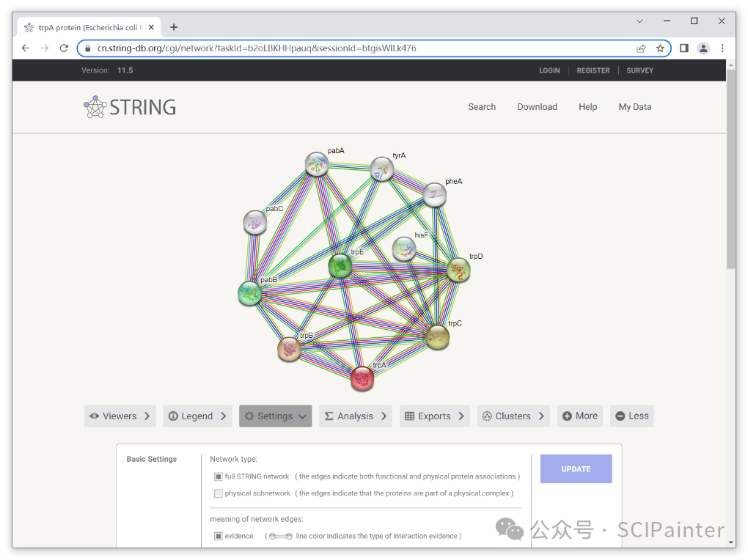Enable full STRING network option
The image size is (748, 560).
pyautogui.click(x=219, y=476)
